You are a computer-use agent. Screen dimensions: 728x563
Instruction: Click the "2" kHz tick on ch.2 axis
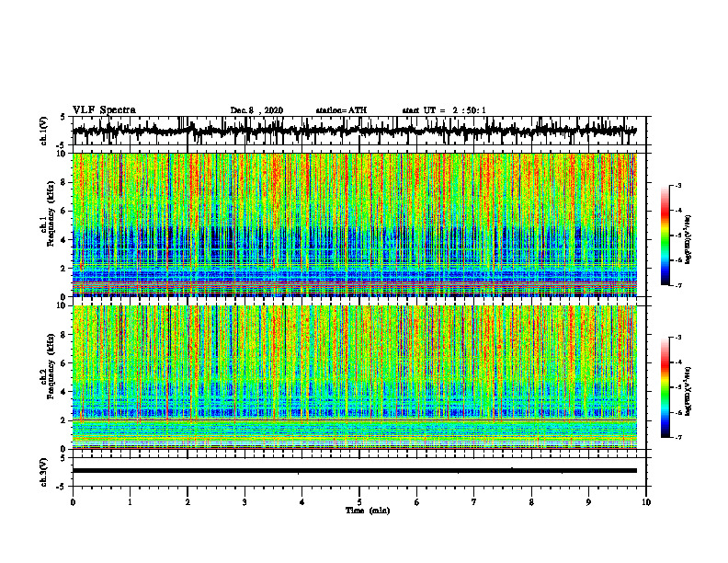tap(64, 420)
